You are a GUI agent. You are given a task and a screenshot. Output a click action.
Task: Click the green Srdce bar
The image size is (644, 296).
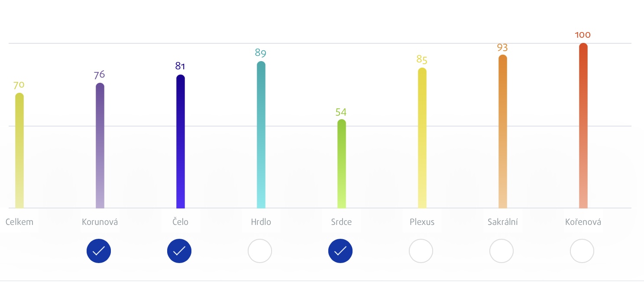click(x=342, y=164)
